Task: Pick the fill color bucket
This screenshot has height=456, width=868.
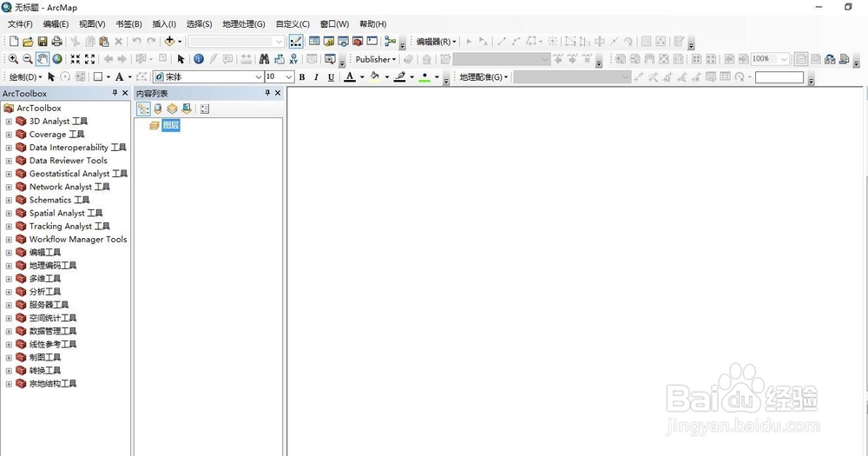Action: 375,77
